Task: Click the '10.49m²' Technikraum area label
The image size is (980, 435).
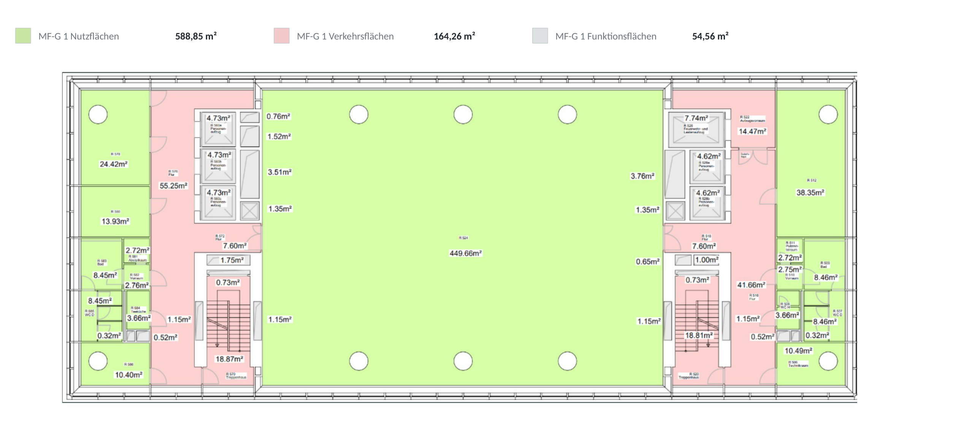Action: pyautogui.click(x=799, y=351)
